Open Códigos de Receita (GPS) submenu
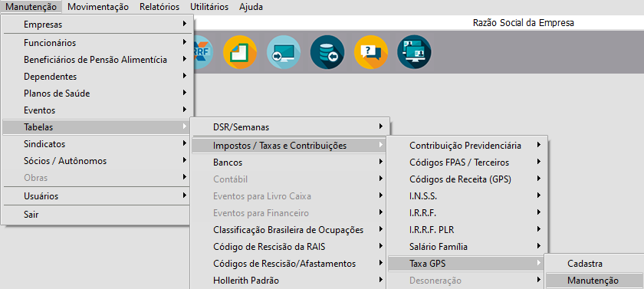This screenshot has height=289, width=644. coord(468,179)
